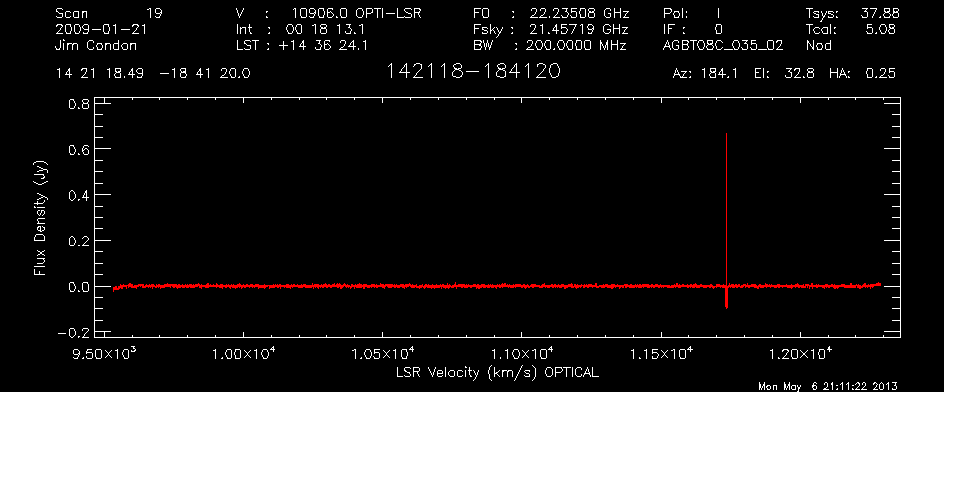Click the timestamp Mon May 6 21:11:22 2013
The image size is (962, 490).
coord(828,386)
